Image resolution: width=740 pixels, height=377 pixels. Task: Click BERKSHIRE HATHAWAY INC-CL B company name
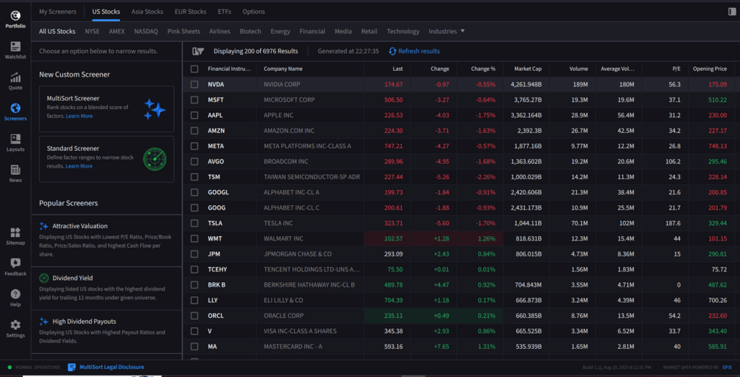(309, 285)
